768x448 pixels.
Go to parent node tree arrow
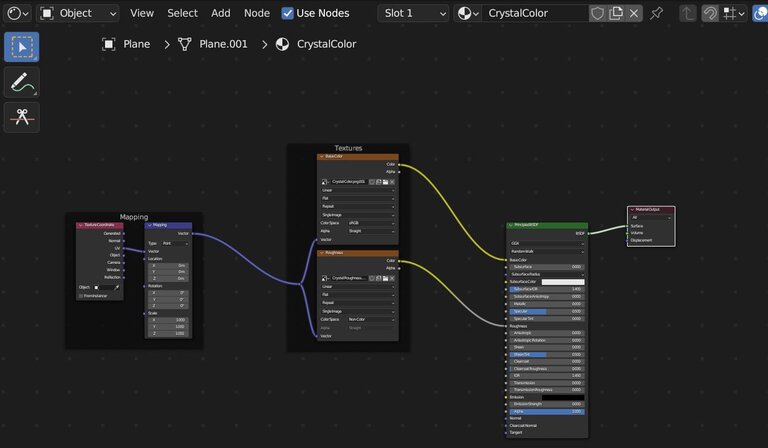[688, 14]
